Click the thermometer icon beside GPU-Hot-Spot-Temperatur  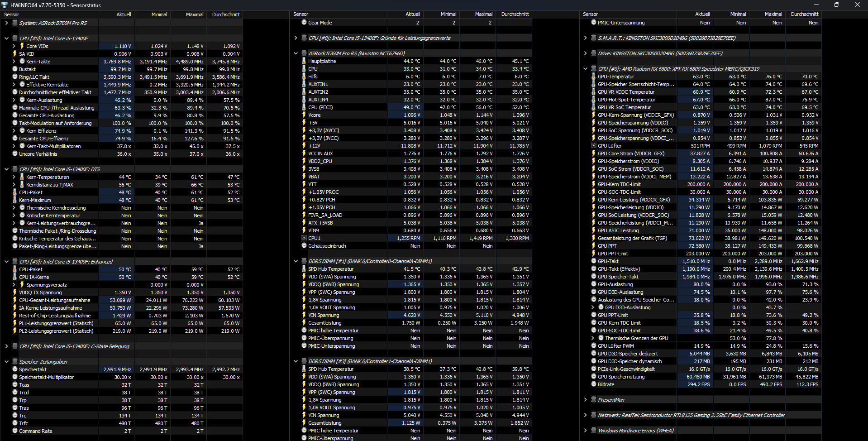coord(594,100)
